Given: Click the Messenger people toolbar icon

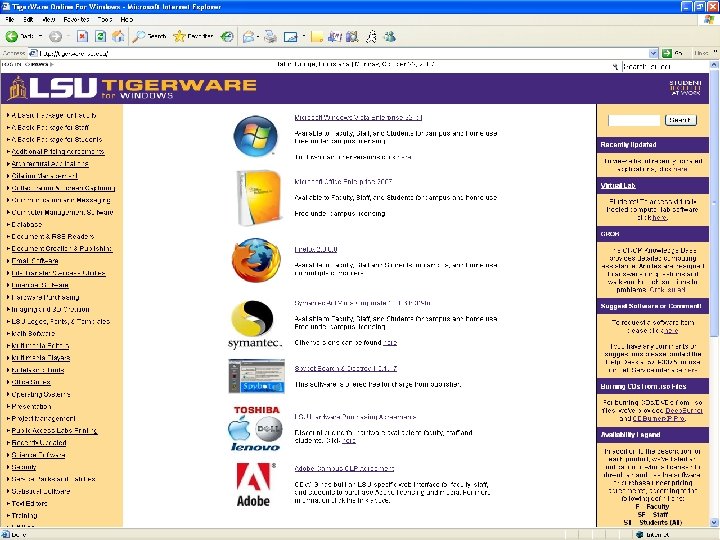Looking at the screenshot, I should click(x=390, y=36).
